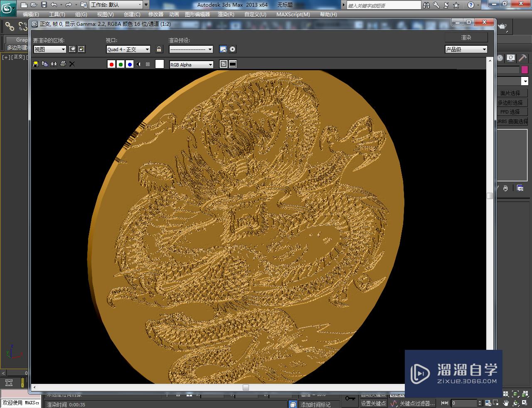This screenshot has height=408, width=532.
Task: Save rendered image with yellow disk icon
Action: pos(36,64)
